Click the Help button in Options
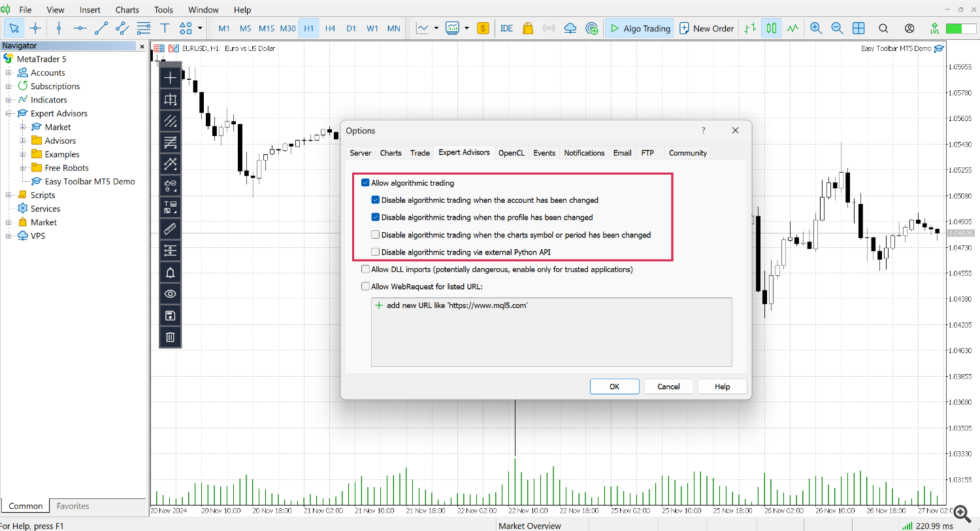Viewport: 980px width, 531px height. pyautogui.click(x=723, y=386)
